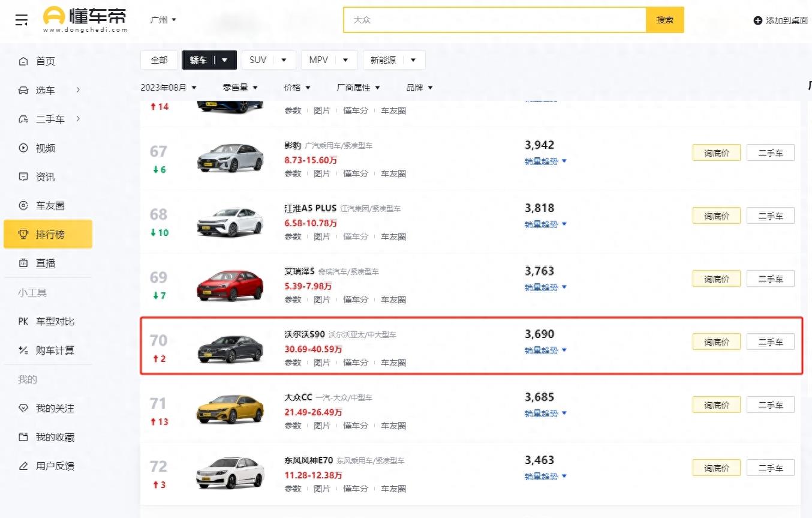Click the PK icon beside 车型对比
Viewport: 812px width, 518px height.
point(23,322)
